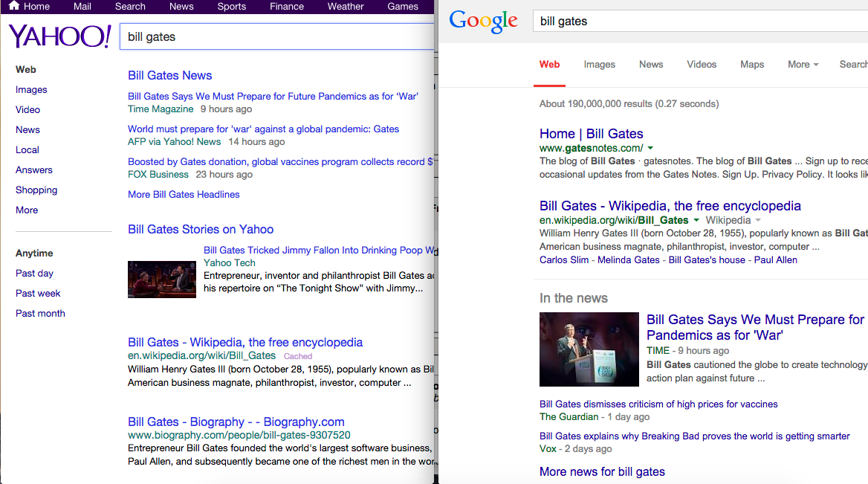
Task: Select Video in Yahoo sidebar
Action: 27,109
